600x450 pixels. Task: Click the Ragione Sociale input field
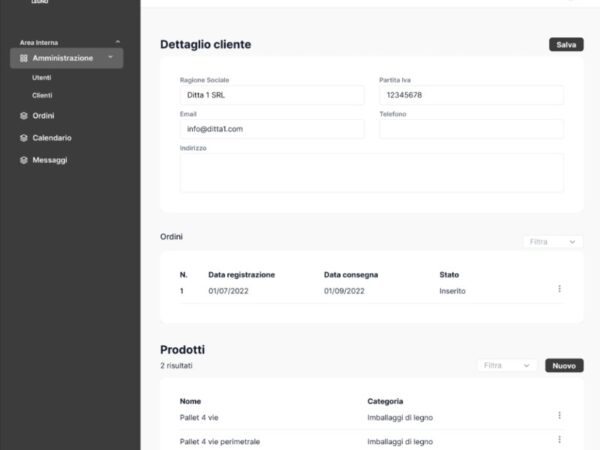(x=271, y=95)
